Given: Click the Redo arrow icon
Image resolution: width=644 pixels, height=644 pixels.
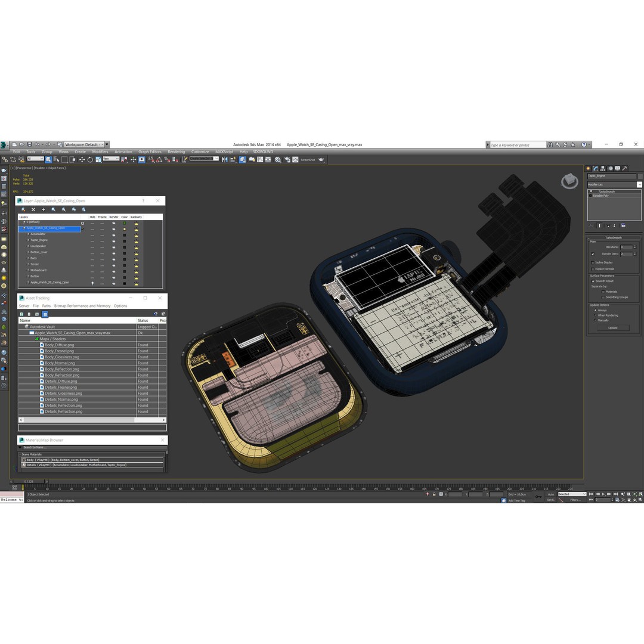Looking at the screenshot, I should point(48,144).
